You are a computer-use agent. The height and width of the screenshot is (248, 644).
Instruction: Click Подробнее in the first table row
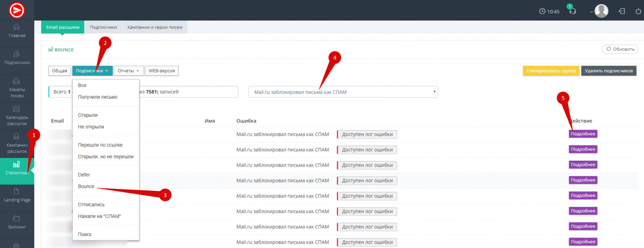tap(583, 134)
